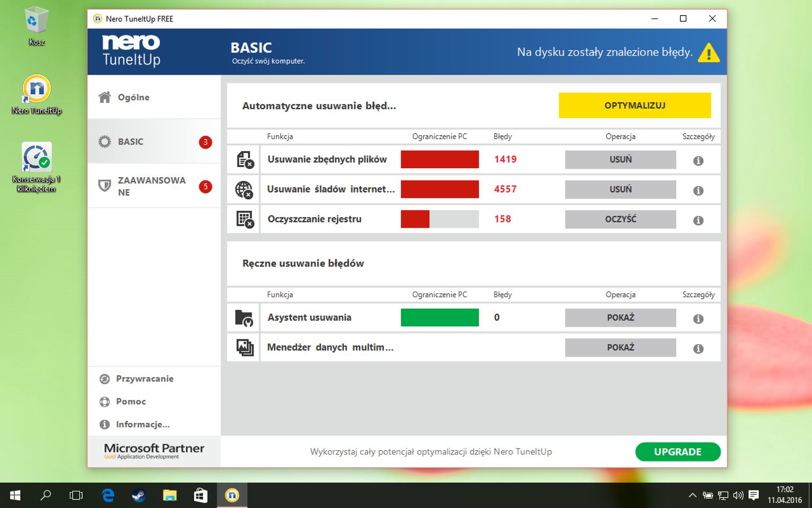
Task: Open File Explorer from the taskbar
Action: click(x=169, y=495)
